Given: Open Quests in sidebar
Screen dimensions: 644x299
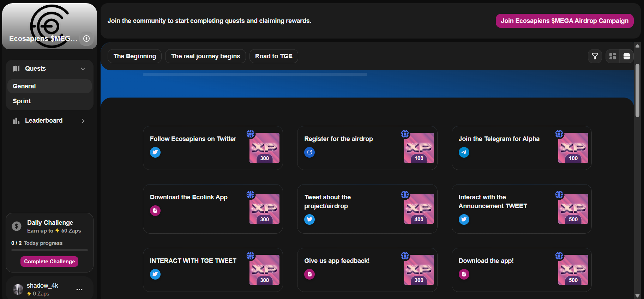Looking at the screenshot, I should click(49, 69).
